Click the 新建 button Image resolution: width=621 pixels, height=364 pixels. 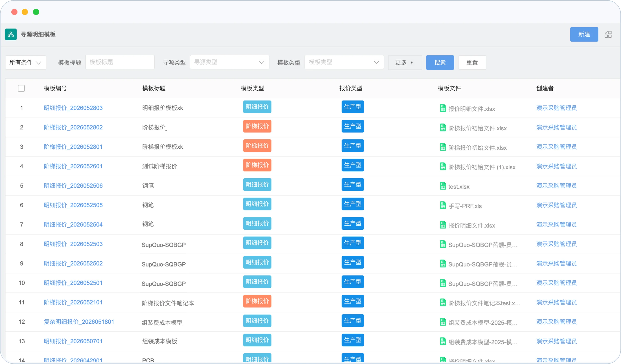(584, 34)
